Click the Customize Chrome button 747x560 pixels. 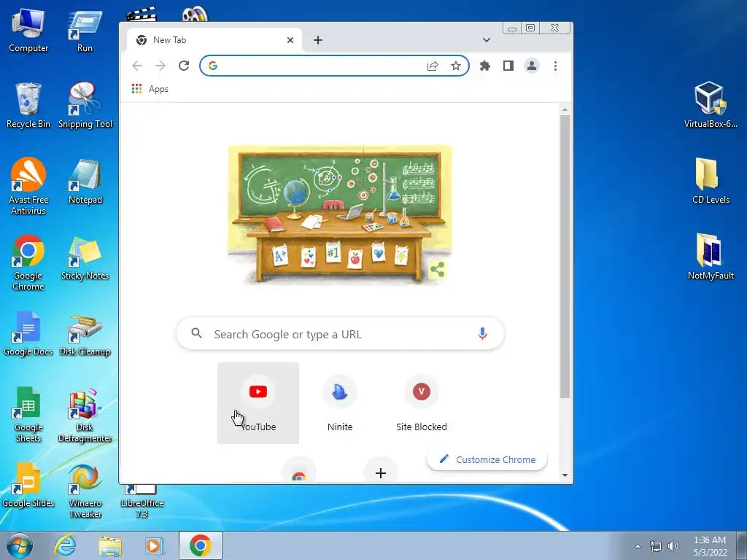pos(487,459)
